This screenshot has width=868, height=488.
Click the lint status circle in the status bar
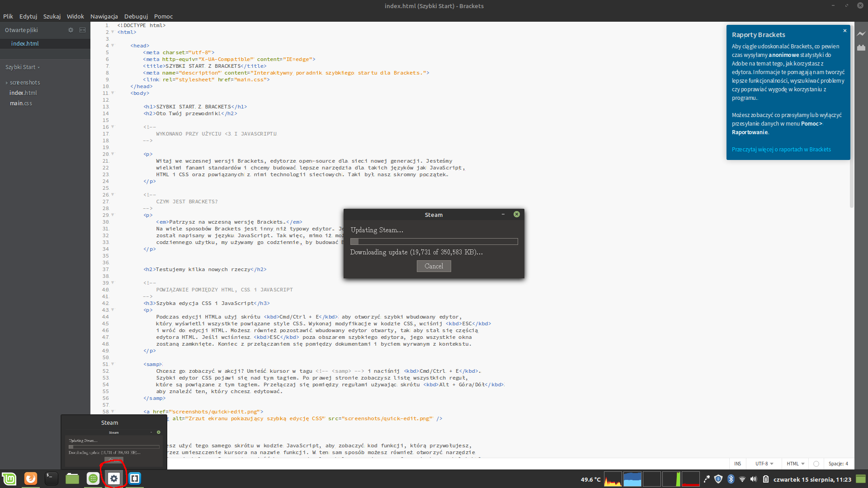click(x=816, y=464)
